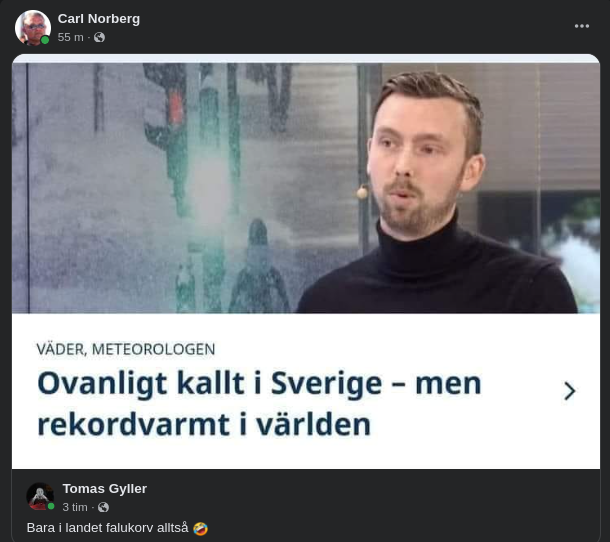610x542 pixels.
Task: Click Tomas Gyller's profile avatar
Action: pos(40,496)
